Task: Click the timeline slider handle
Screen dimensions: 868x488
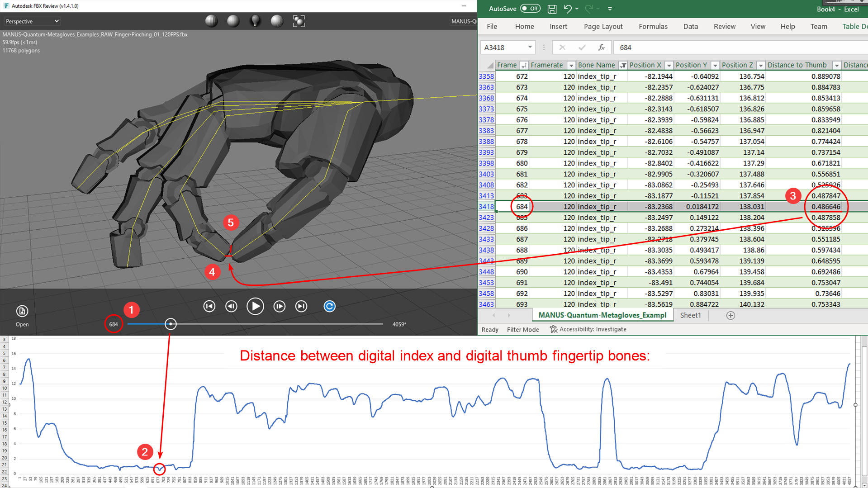Action: click(x=171, y=324)
